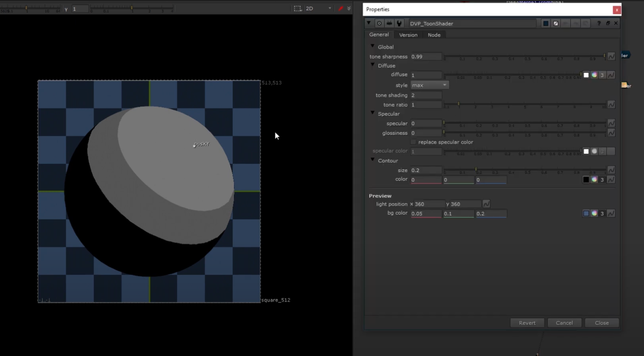Switch to the Node tab
This screenshot has height=356, width=644.
(434, 35)
